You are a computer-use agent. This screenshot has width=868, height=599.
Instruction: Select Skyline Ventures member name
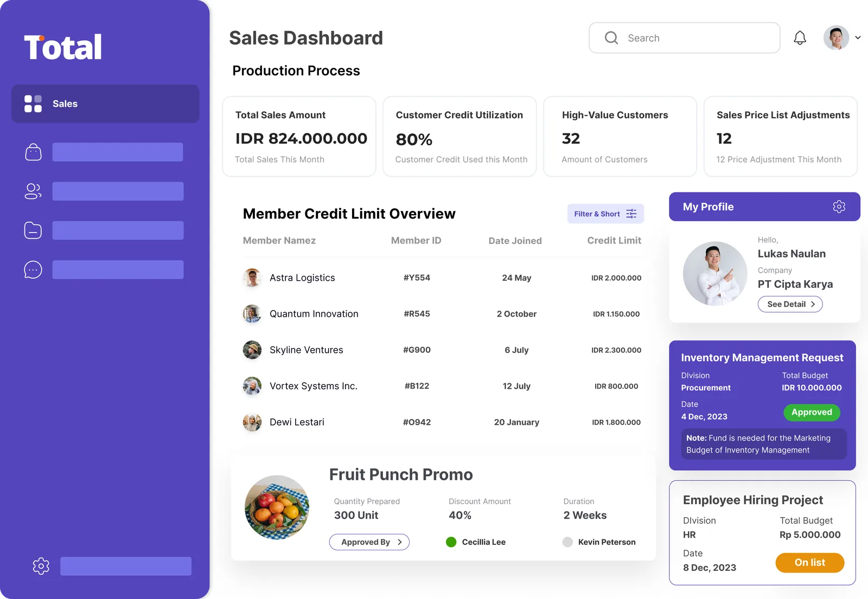click(307, 350)
